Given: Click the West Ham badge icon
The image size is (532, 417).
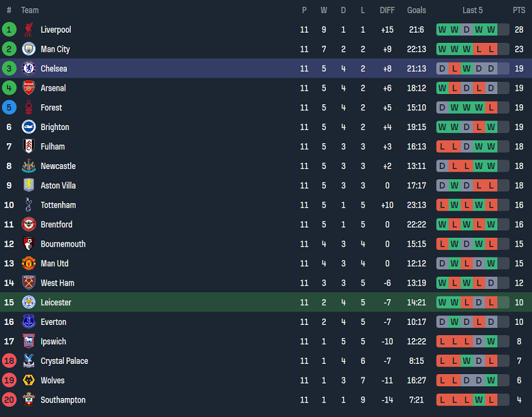Looking at the screenshot, I should coord(29,283).
